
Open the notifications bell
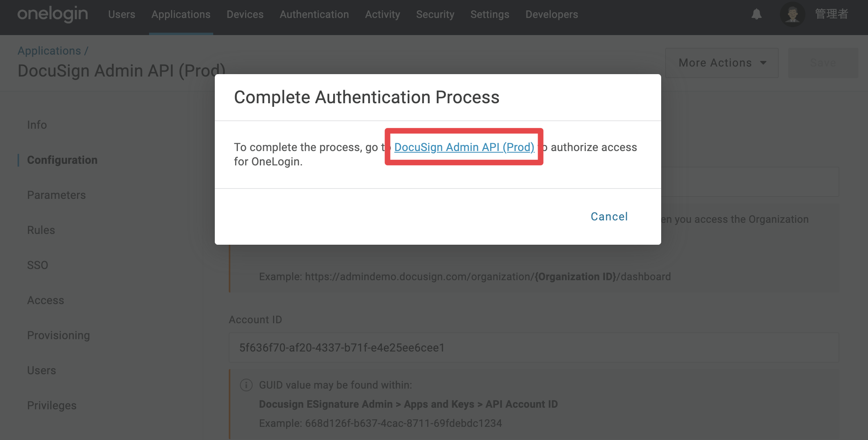click(756, 14)
